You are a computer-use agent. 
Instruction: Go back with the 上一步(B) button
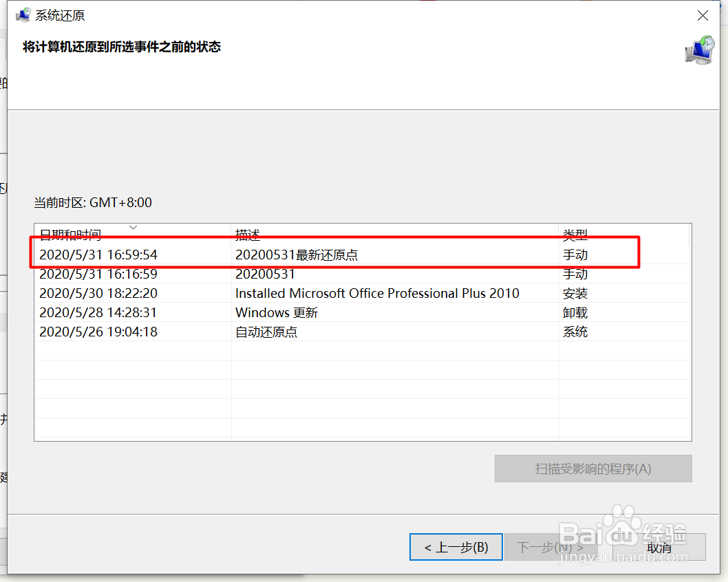coord(456,547)
